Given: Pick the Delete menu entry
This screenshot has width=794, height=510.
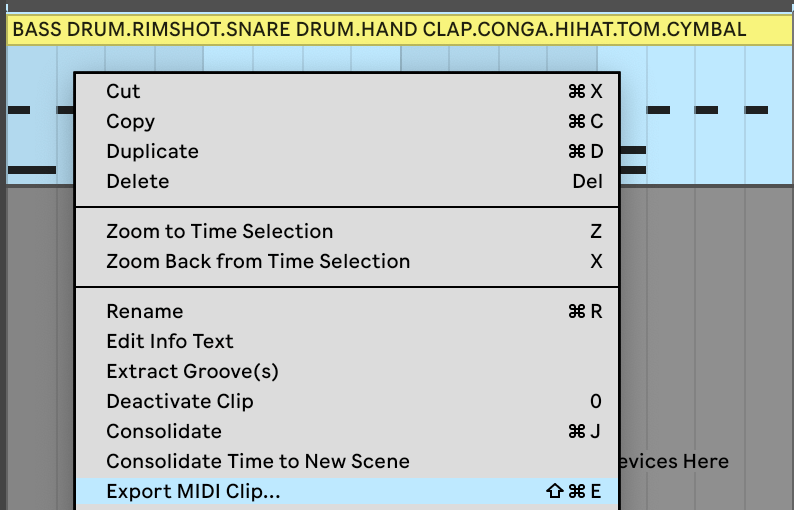Looking at the screenshot, I should point(138,181).
